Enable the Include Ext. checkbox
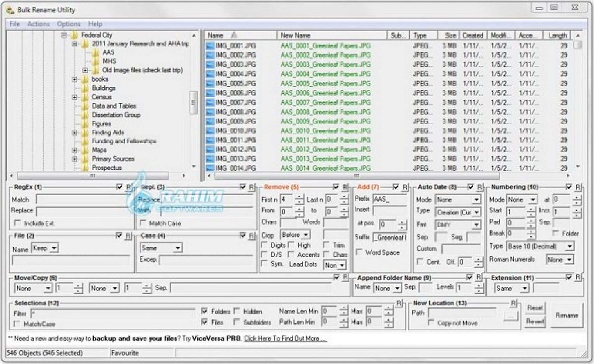This screenshot has height=364, width=594. (17, 223)
